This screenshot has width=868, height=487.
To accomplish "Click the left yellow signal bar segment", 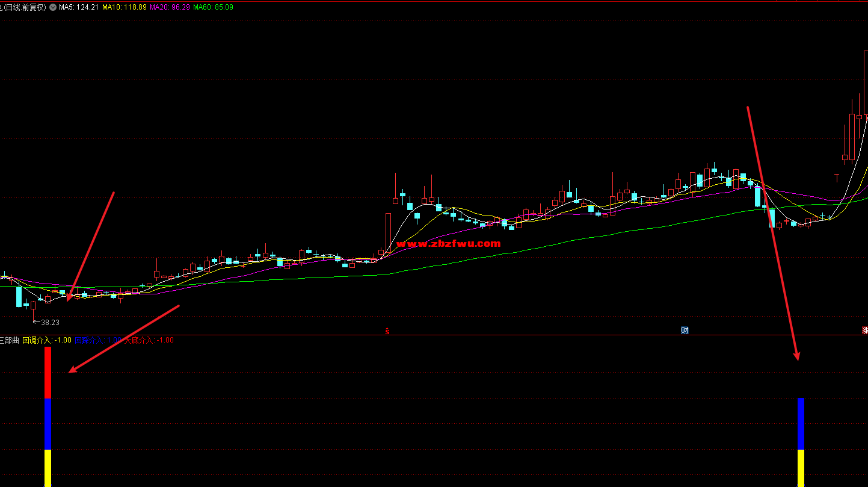I will [x=48, y=468].
